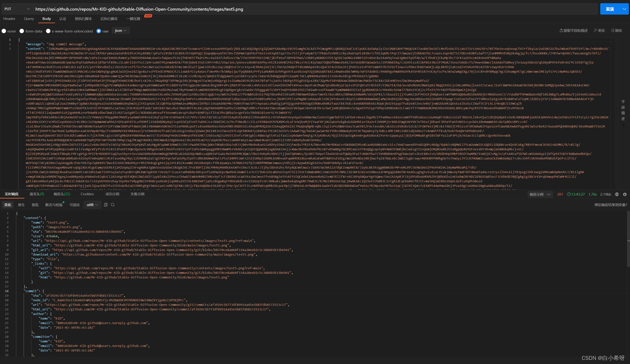Open the utf8 encoding dropdown

click(x=92, y=205)
